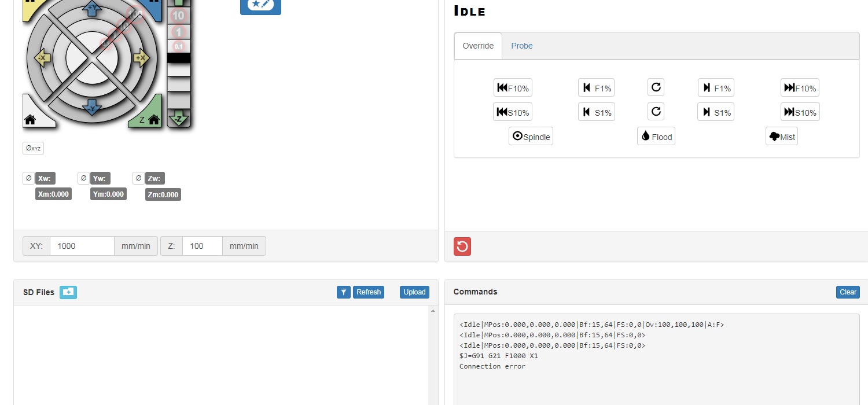
Task: Select Z jog step of 10
Action: [178, 16]
